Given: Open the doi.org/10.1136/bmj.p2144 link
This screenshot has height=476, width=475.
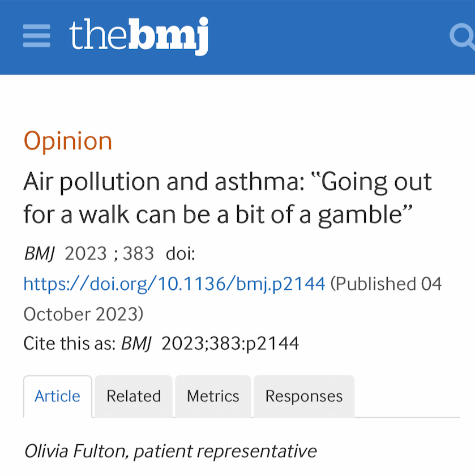Looking at the screenshot, I should [174, 283].
